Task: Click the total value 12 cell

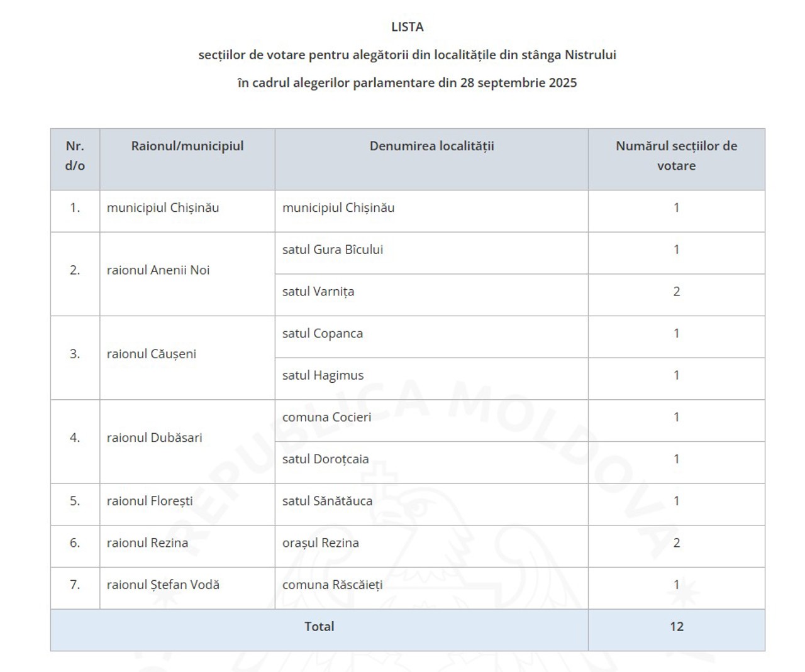Action: 676,627
